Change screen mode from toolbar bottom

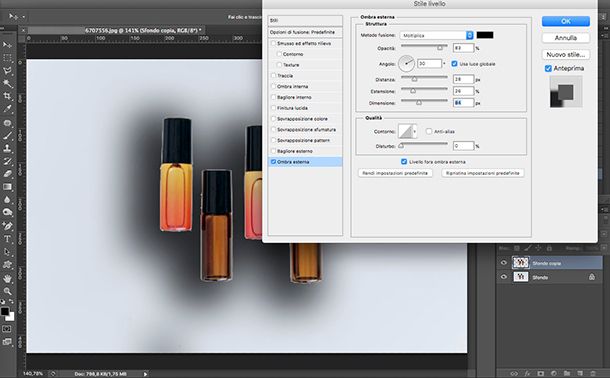(x=7, y=342)
